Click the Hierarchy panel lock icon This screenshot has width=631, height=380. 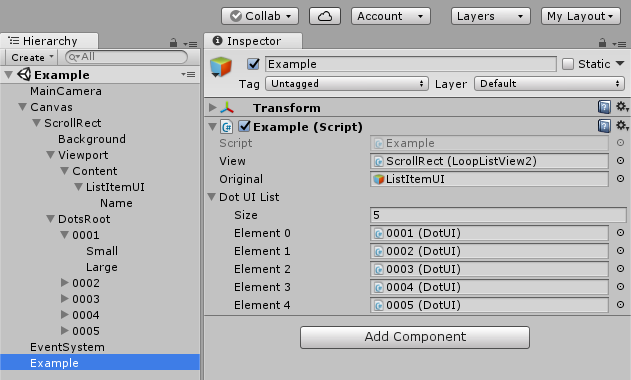pos(173,42)
